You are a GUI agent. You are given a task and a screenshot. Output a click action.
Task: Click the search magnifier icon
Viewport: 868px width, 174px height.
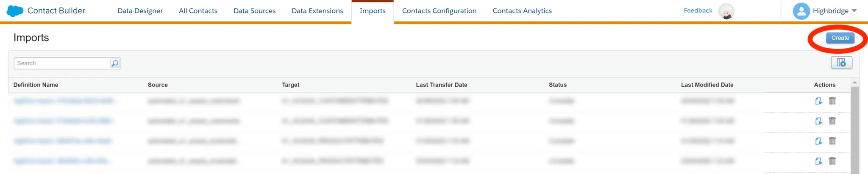coord(115,63)
